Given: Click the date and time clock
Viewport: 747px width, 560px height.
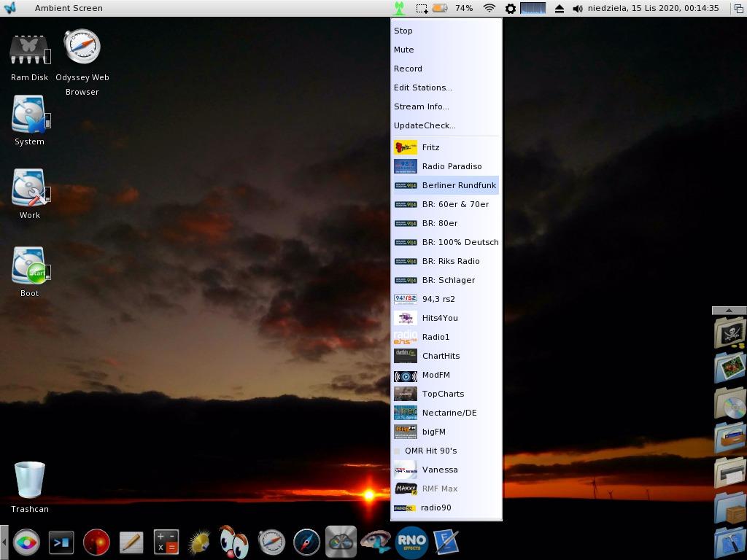Looking at the screenshot, I should click(653, 8).
